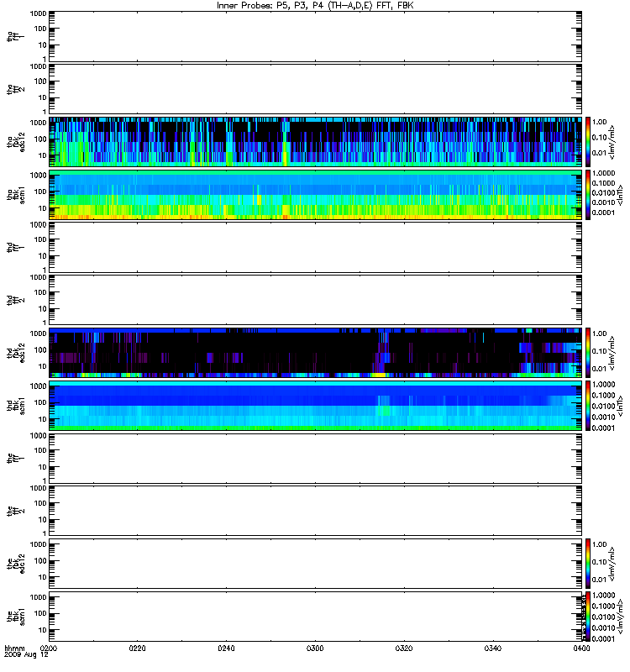The height and width of the screenshot is (672, 630).
Task: Select the 'the fbk scm1' y-axis label
Action: coord(16,617)
